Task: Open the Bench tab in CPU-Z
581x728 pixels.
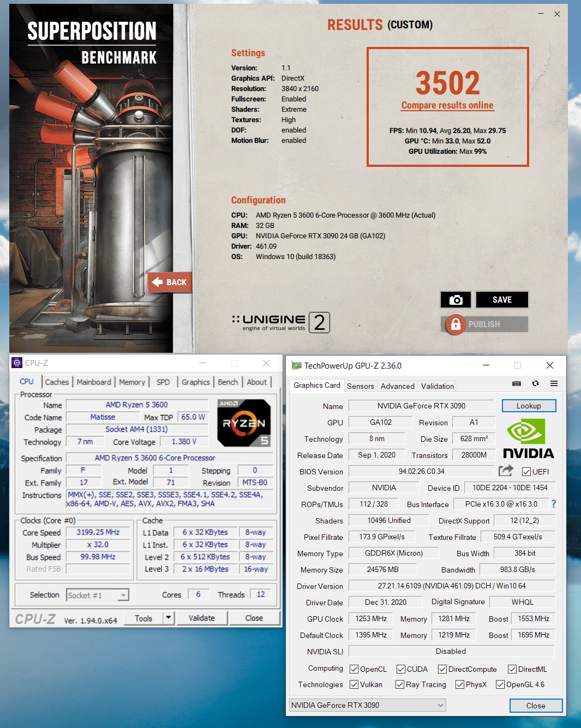Action: point(227,382)
